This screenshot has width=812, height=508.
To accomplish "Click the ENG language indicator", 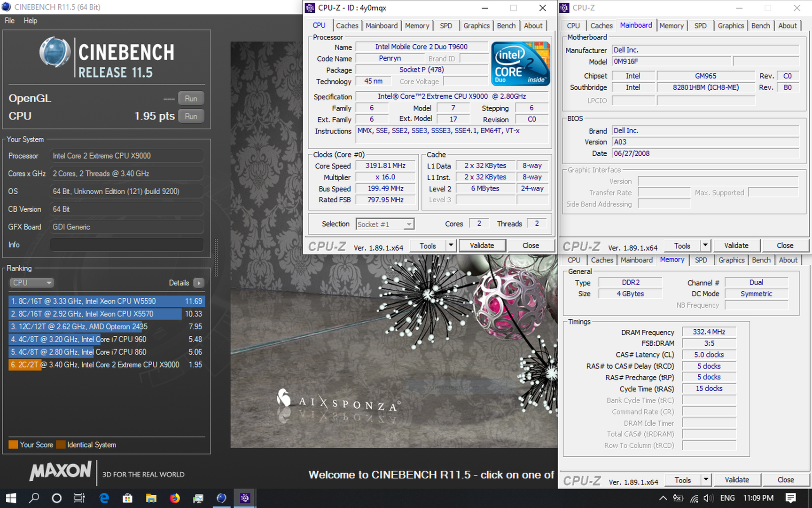I will click(727, 498).
